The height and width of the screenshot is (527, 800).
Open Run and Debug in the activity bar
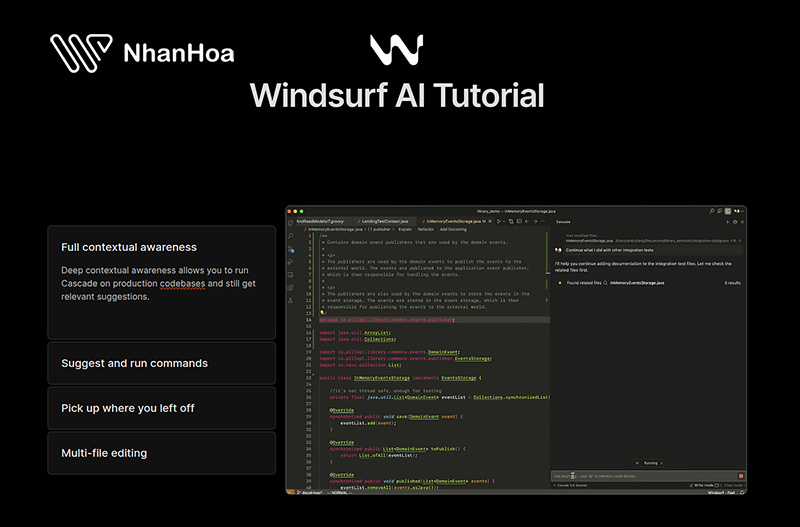(290, 262)
